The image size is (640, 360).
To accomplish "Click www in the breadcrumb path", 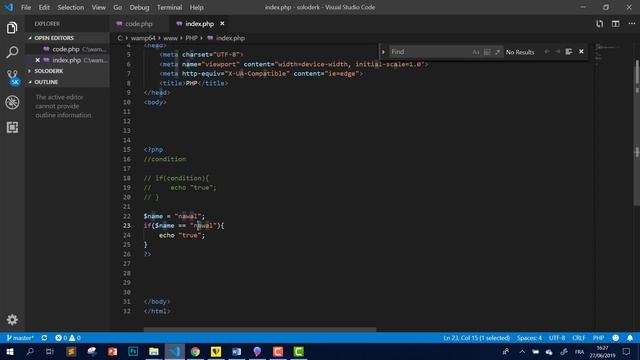I will [x=170, y=38].
